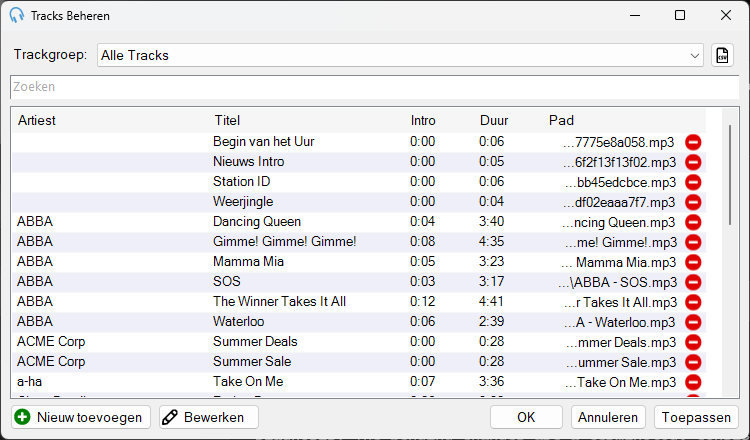Remove the Nieuws Intro track
The image size is (750, 440).
click(x=693, y=162)
